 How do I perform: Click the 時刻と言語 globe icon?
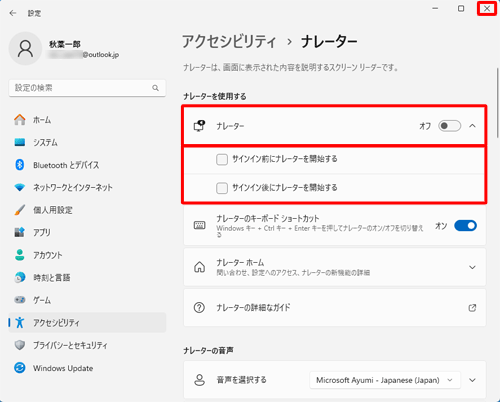[20, 277]
